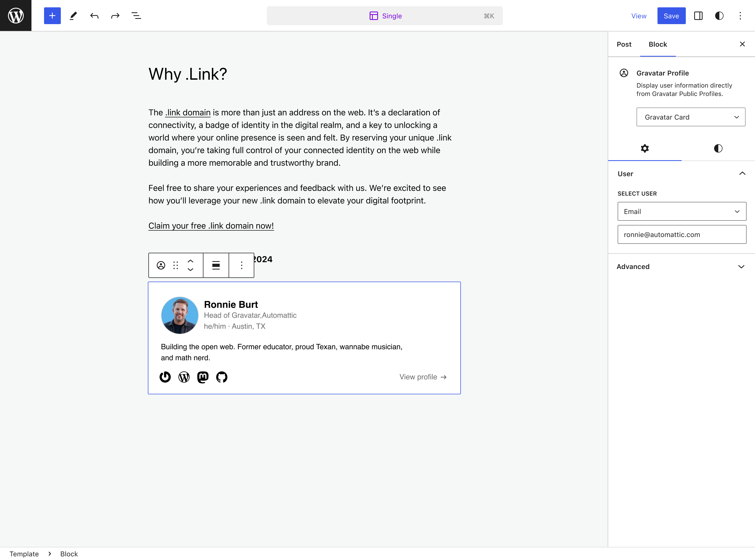This screenshot has height=560, width=755.
Task: Click the WordPress logo icon top-left
Action: click(x=16, y=16)
